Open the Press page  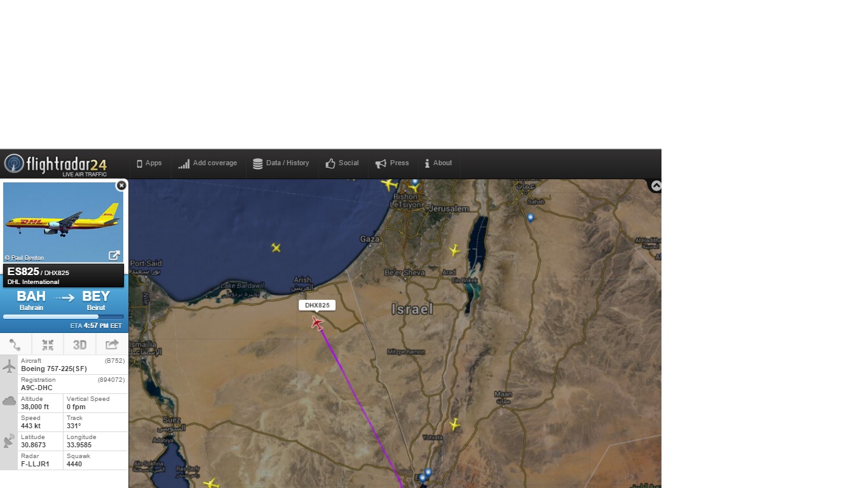[x=392, y=163]
